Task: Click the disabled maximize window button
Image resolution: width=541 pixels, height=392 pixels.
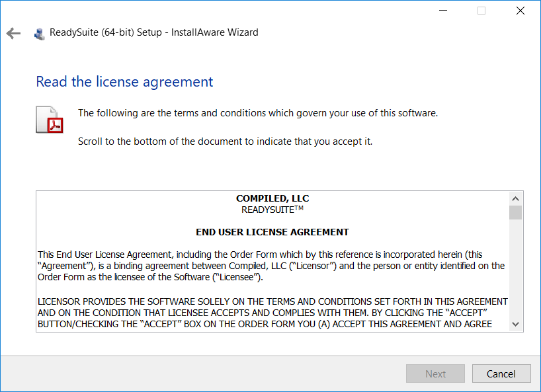Action: pos(481,11)
